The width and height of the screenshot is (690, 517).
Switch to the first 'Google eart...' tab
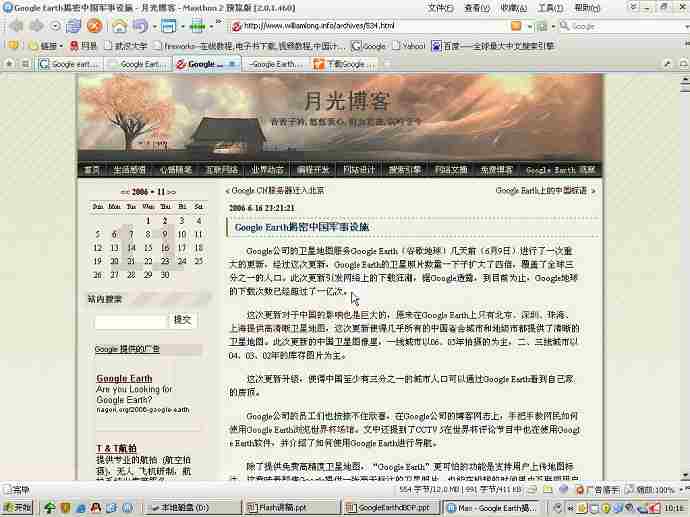(x=70, y=64)
